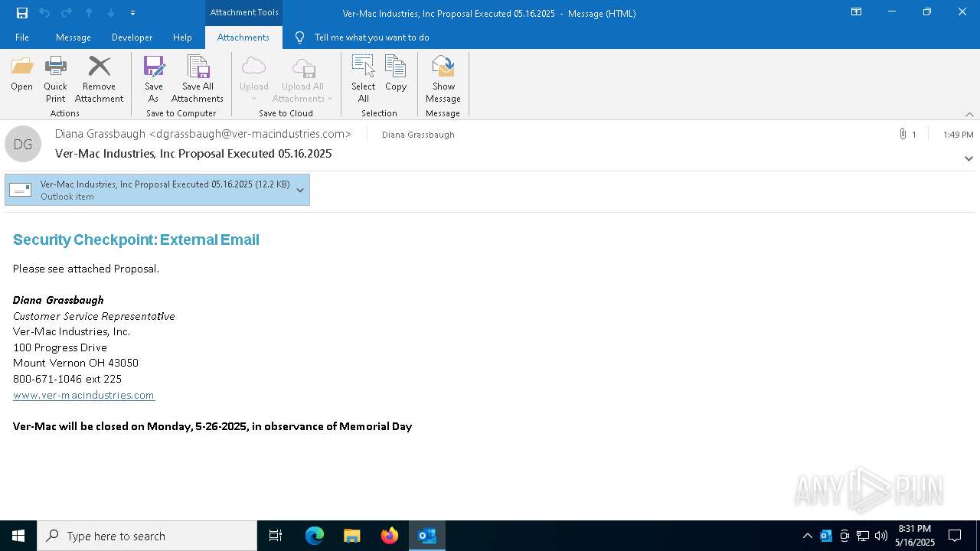
Task: Open Upload All Attachments dropdown
Action: [x=302, y=80]
